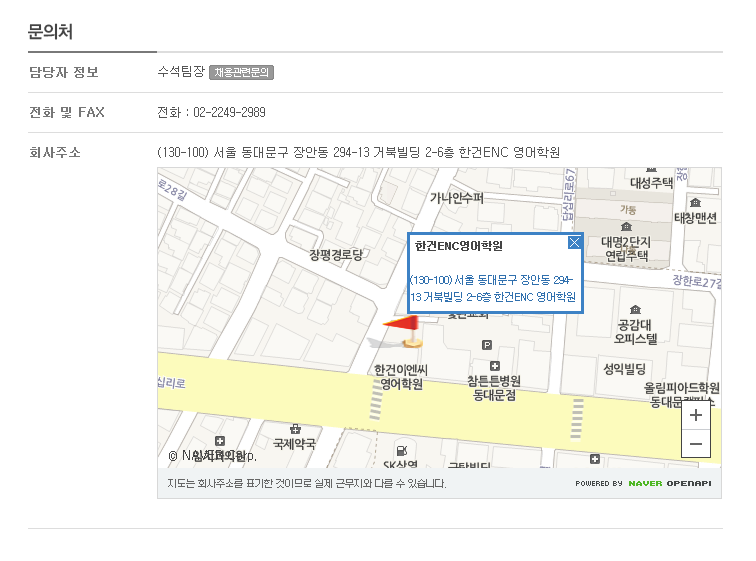
Task: Click 가나안수퍼 map label
Action: point(457,198)
